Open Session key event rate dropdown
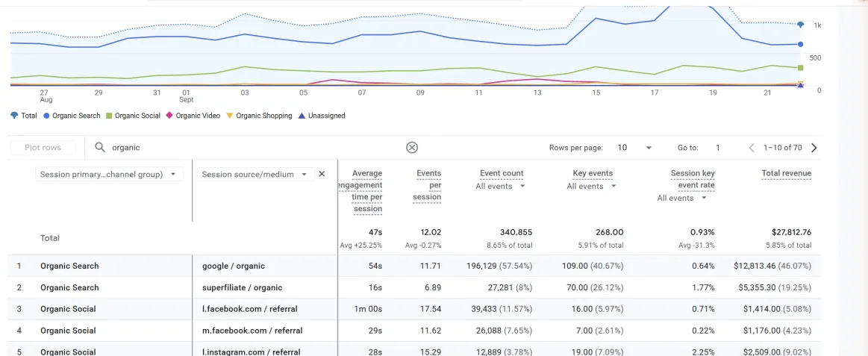Viewport: 868px width, 356px height. tap(682, 198)
